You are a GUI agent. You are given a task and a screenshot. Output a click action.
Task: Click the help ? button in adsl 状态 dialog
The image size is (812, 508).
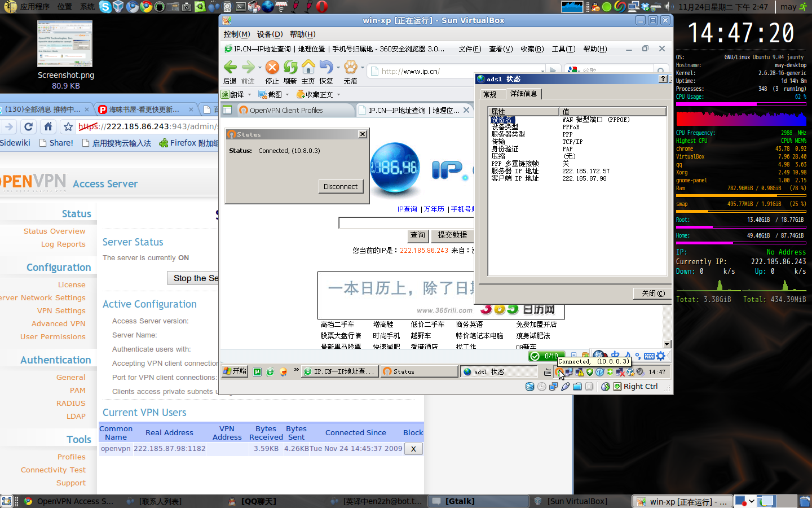tap(663, 79)
